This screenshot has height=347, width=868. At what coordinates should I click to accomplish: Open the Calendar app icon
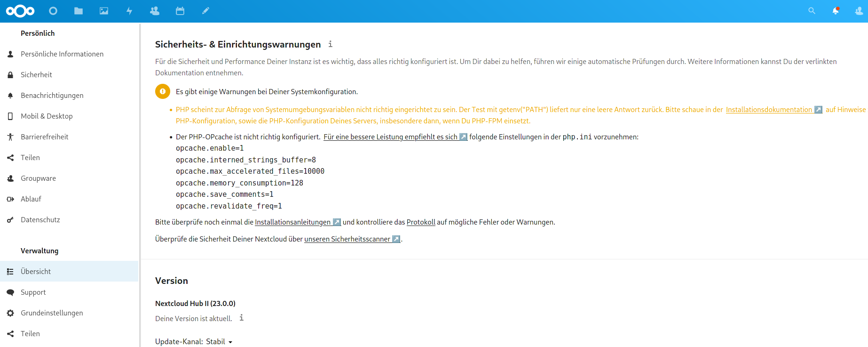[x=180, y=11]
